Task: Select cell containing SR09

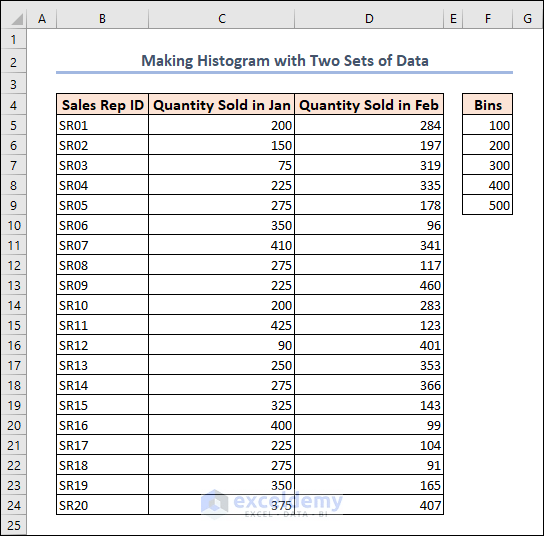Action: coord(102,285)
